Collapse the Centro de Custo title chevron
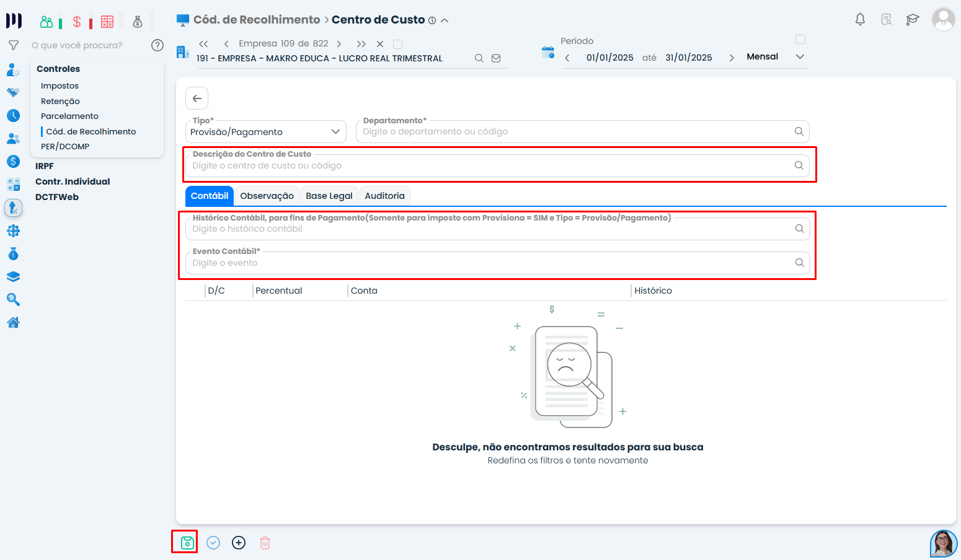 point(445,20)
